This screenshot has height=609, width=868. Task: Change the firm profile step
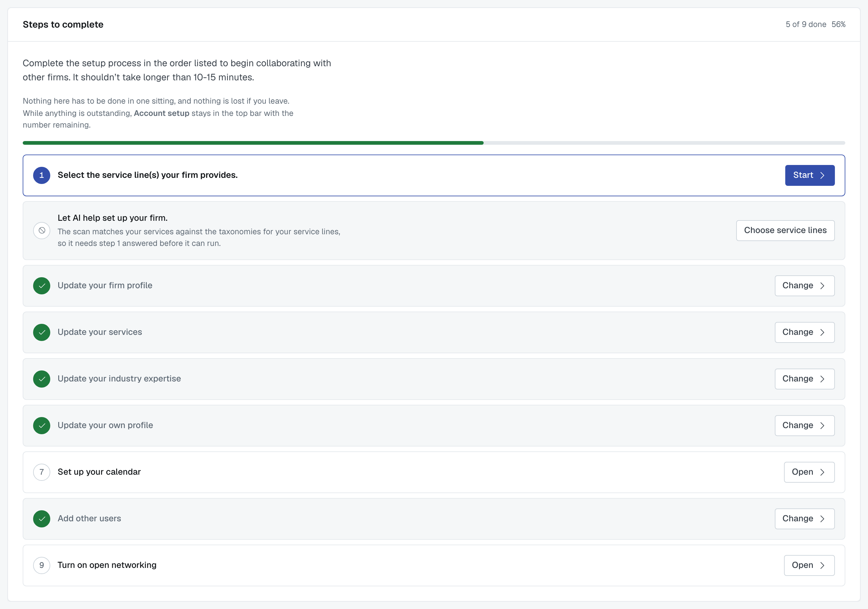(x=805, y=285)
